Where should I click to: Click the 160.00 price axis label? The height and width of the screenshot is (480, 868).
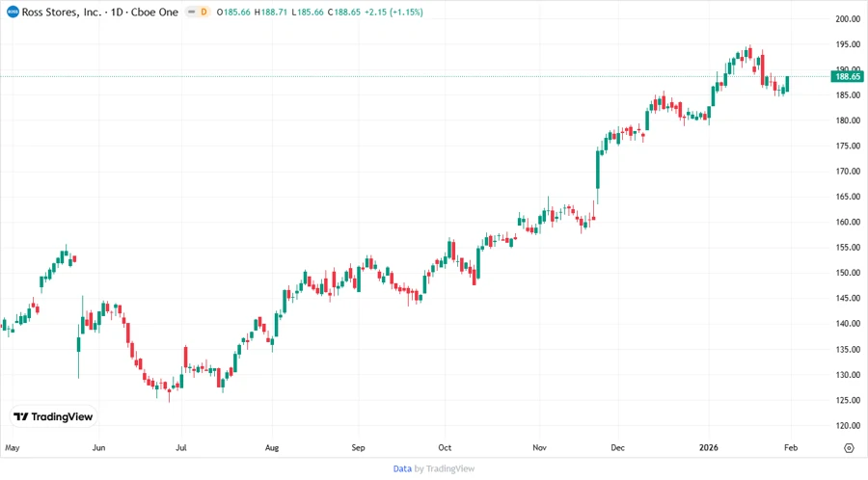tap(848, 223)
